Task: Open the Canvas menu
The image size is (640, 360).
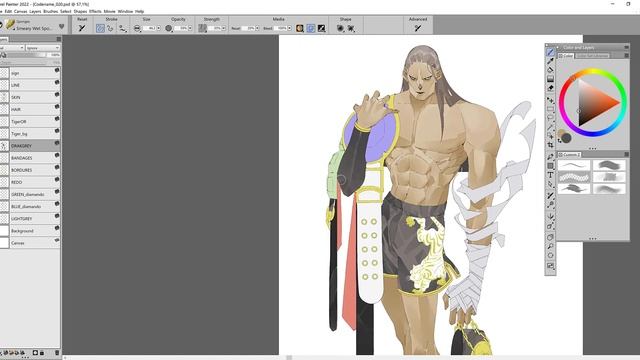Action: [20, 11]
